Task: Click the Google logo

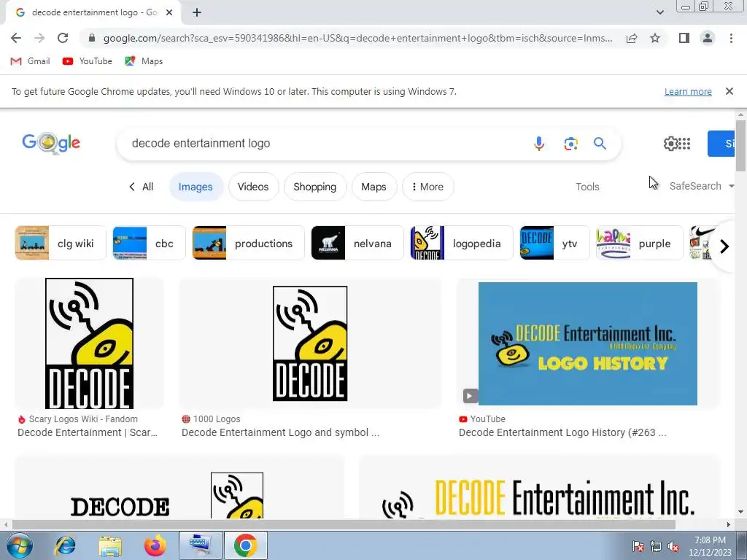Action: point(51,143)
